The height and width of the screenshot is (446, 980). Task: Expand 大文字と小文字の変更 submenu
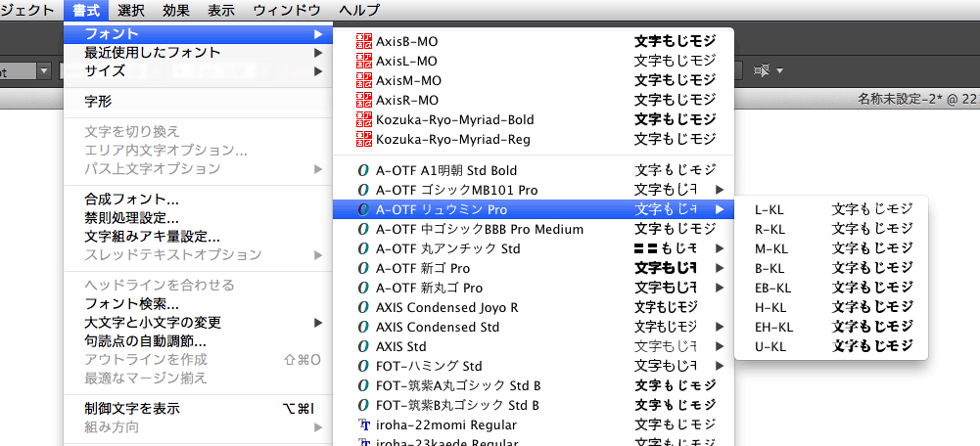coord(198,323)
